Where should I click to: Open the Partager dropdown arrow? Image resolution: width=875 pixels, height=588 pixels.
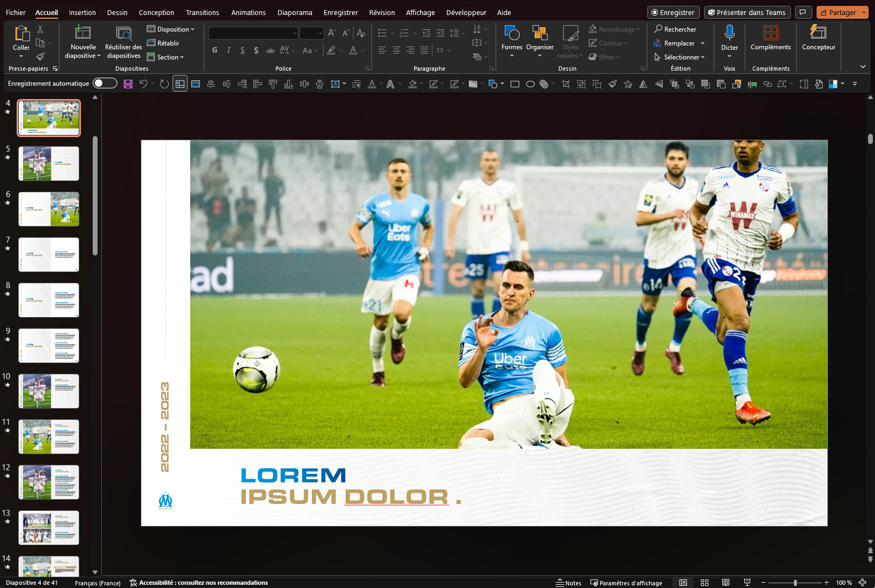tap(864, 12)
